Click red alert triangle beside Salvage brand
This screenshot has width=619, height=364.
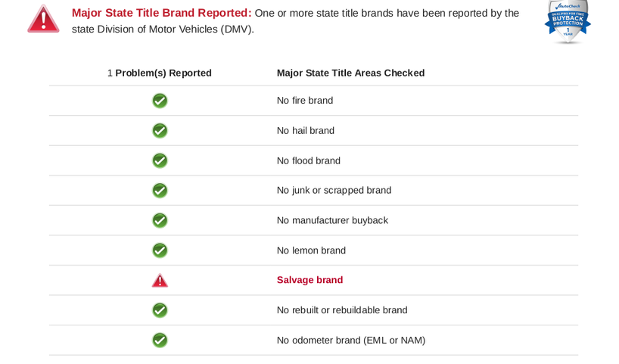point(160,280)
